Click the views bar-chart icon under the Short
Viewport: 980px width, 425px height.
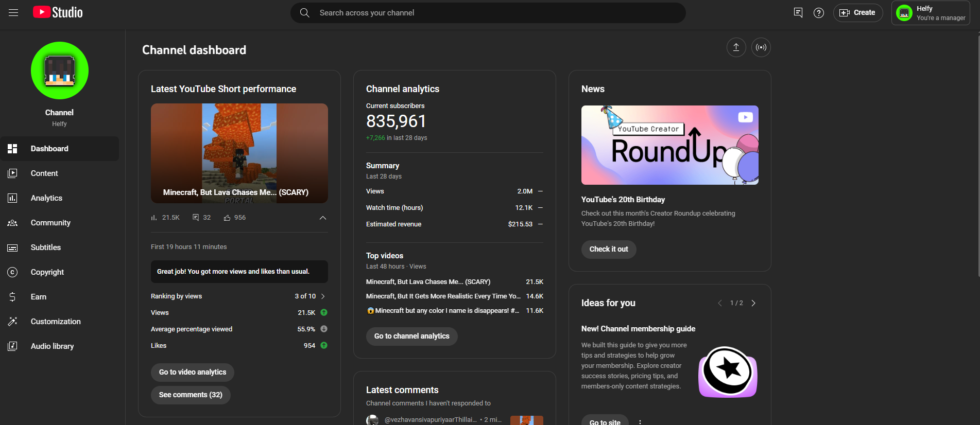click(153, 218)
